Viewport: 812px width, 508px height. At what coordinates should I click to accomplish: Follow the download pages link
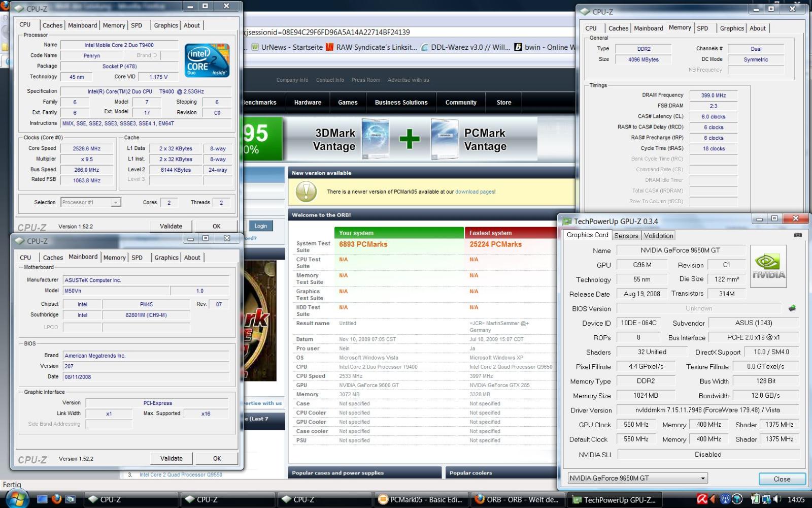475,192
